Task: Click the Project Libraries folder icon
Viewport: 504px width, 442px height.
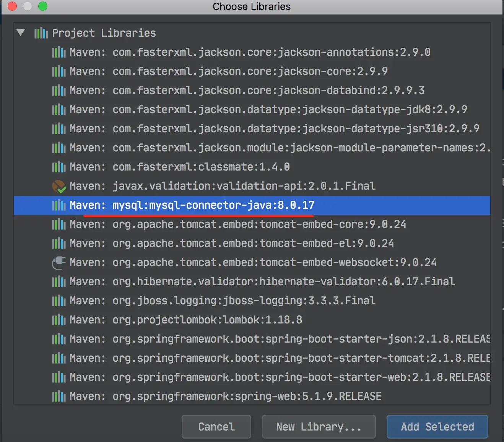Action: coord(41,33)
